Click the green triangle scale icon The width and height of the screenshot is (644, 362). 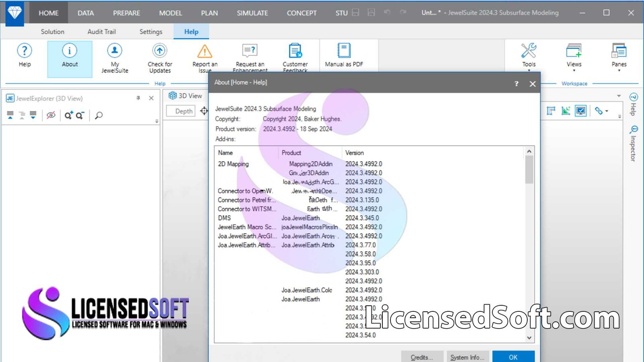(566, 111)
